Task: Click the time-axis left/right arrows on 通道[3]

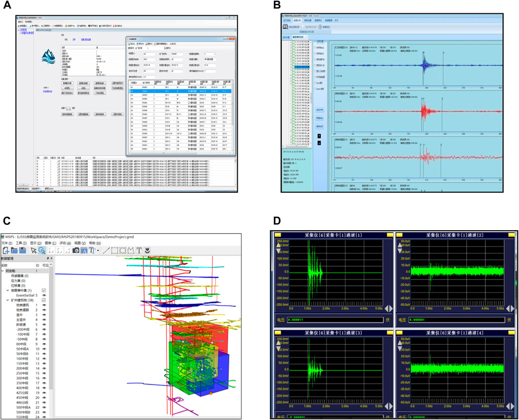Action: tap(389, 406)
